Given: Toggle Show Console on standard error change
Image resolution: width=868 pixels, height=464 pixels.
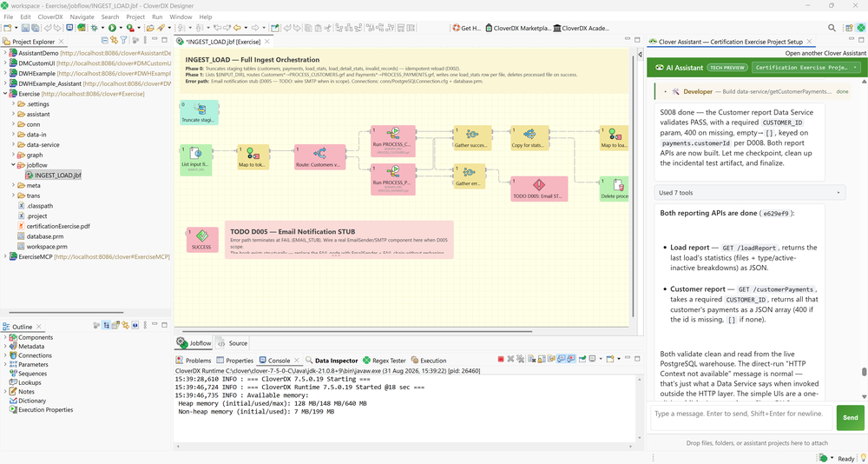Looking at the screenshot, I should [x=571, y=359].
